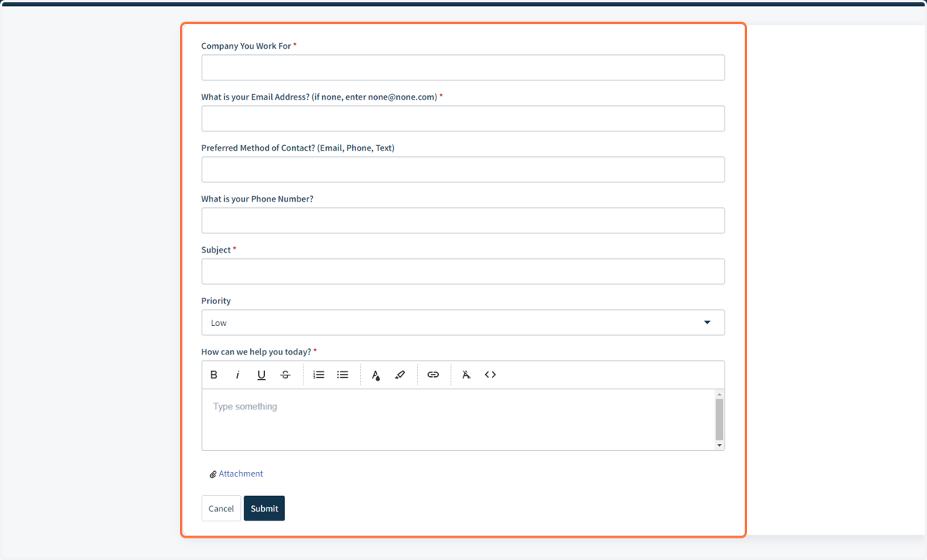Viewport: 927px width, 560px height.
Task: Focus the Phone Number input field
Action: [x=463, y=220]
